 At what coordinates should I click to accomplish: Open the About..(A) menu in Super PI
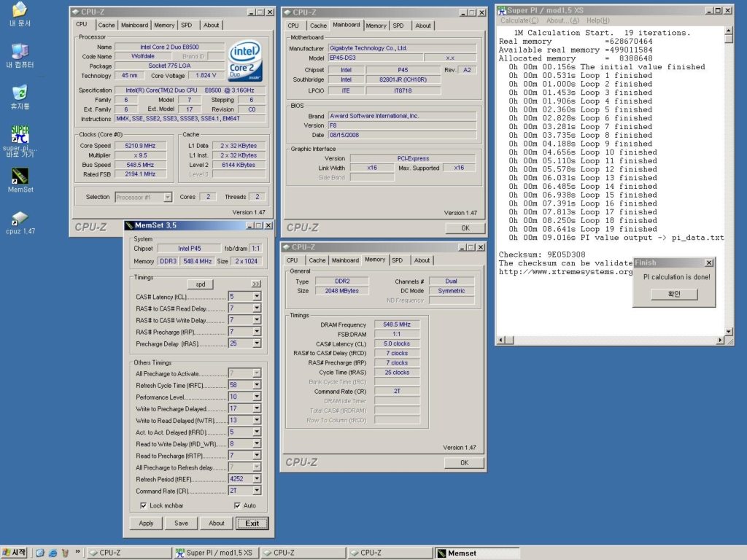[562, 20]
